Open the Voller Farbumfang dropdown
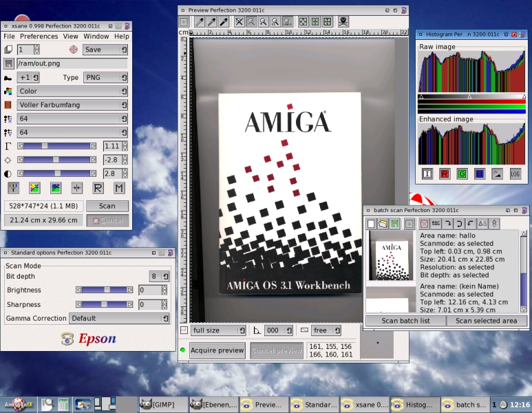532x413 pixels. 72,105
